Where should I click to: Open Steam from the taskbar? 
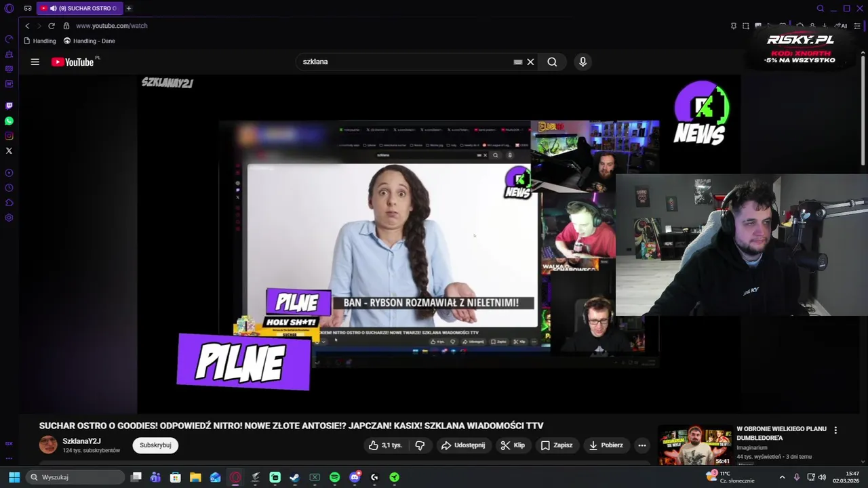click(294, 477)
